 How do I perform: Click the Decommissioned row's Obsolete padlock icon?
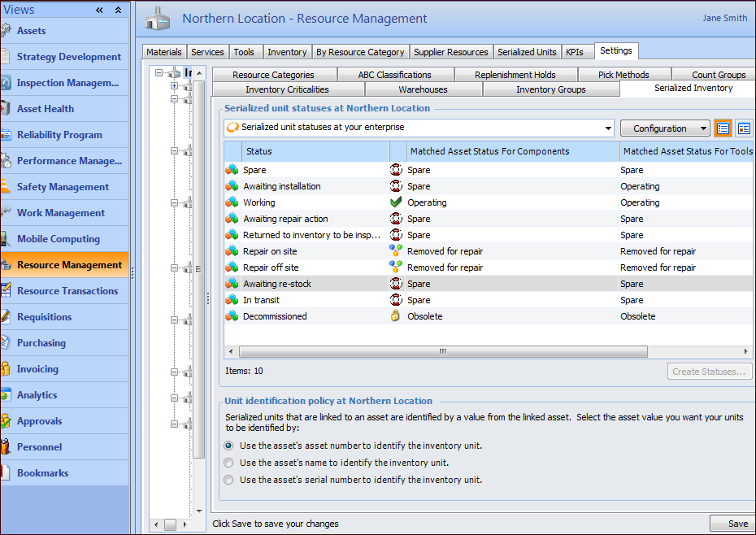point(396,316)
